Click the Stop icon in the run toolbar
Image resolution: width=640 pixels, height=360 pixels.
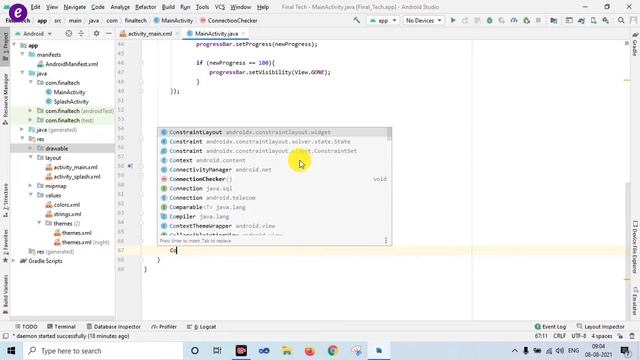[x=538, y=20]
